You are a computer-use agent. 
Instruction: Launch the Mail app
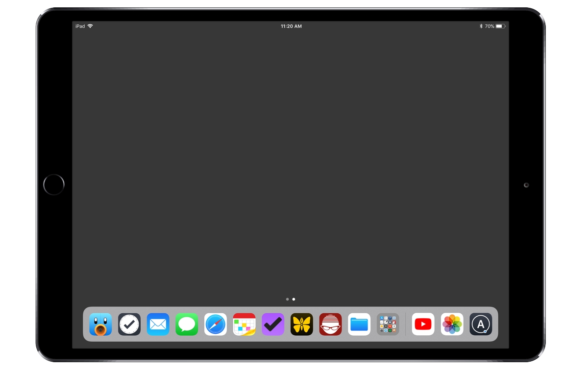coord(158,324)
